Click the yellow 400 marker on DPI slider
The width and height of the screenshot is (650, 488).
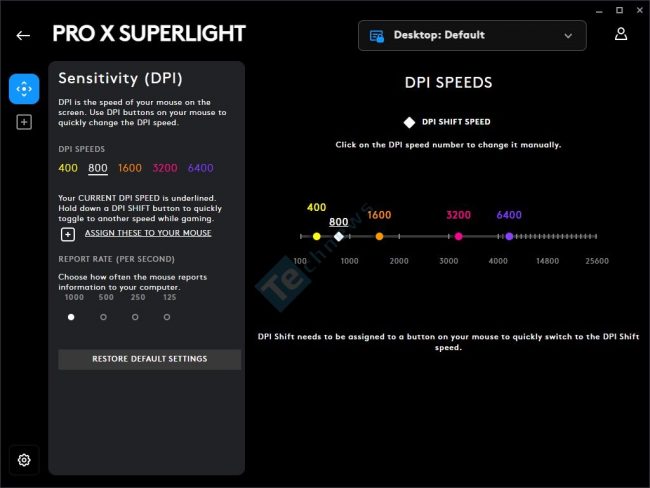click(317, 236)
